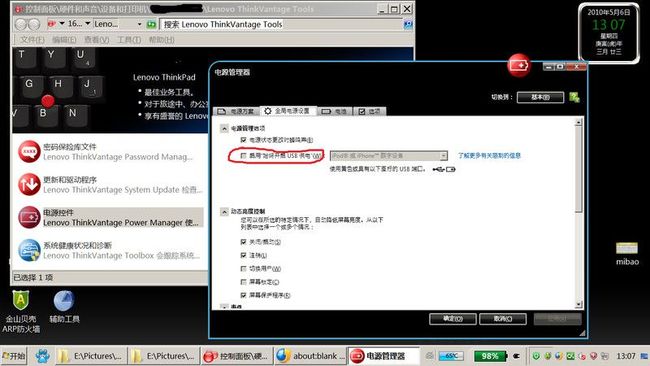650x366 pixels.
Task: Click the 确定 button
Action: coord(453,319)
